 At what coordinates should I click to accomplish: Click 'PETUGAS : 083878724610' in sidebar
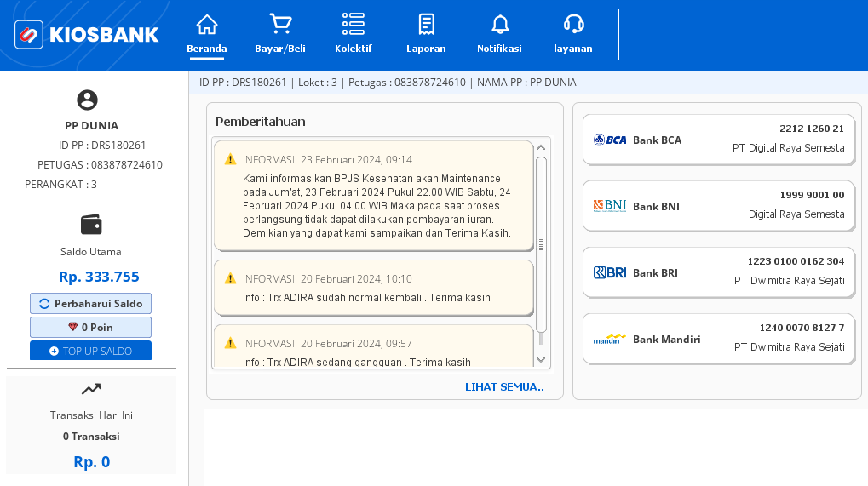point(101,165)
